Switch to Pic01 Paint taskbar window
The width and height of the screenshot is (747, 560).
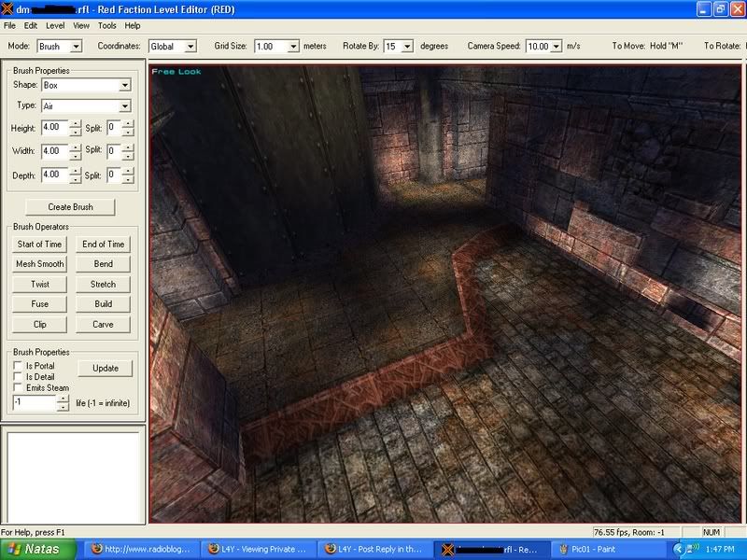609,550
